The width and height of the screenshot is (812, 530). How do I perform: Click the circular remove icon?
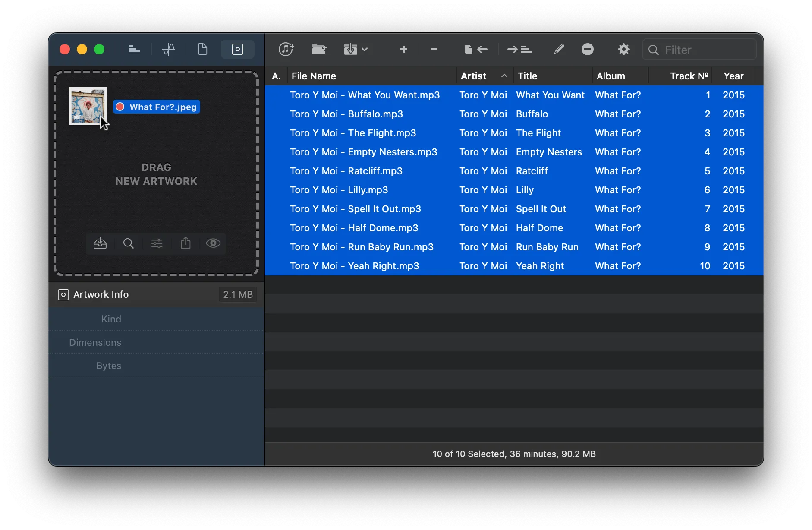click(x=587, y=49)
